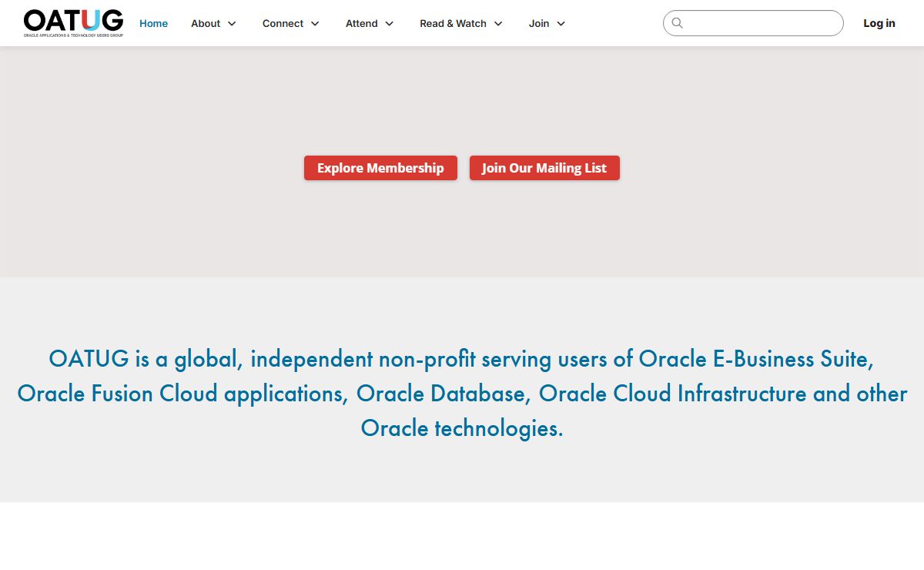
Task: Expand the Attend chevron arrow
Action: [x=389, y=24]
